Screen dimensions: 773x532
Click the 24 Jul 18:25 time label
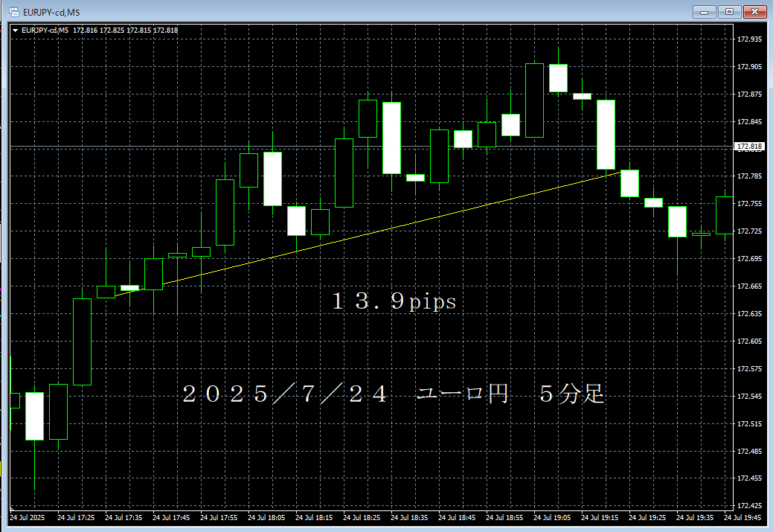coord(362,518)
